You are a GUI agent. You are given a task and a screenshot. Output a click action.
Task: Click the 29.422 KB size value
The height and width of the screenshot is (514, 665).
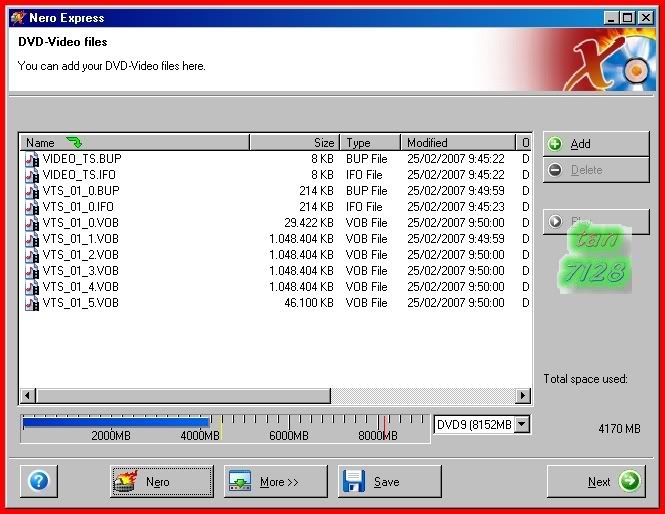click(309, 223)
